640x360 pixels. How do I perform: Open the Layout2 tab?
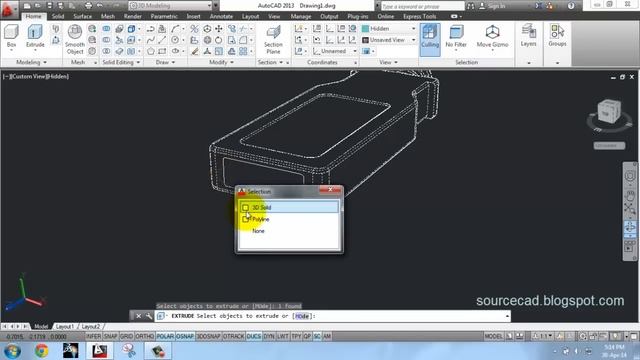pyautogui.click(x=91, y=327)
